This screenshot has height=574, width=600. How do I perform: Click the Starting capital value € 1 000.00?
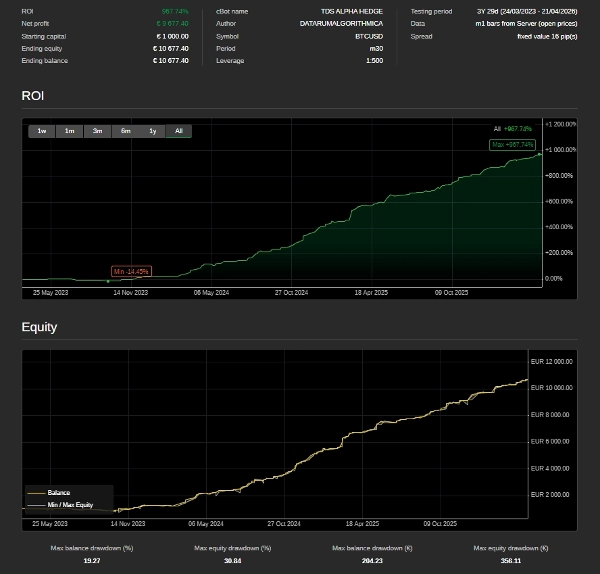click(172, 36)
